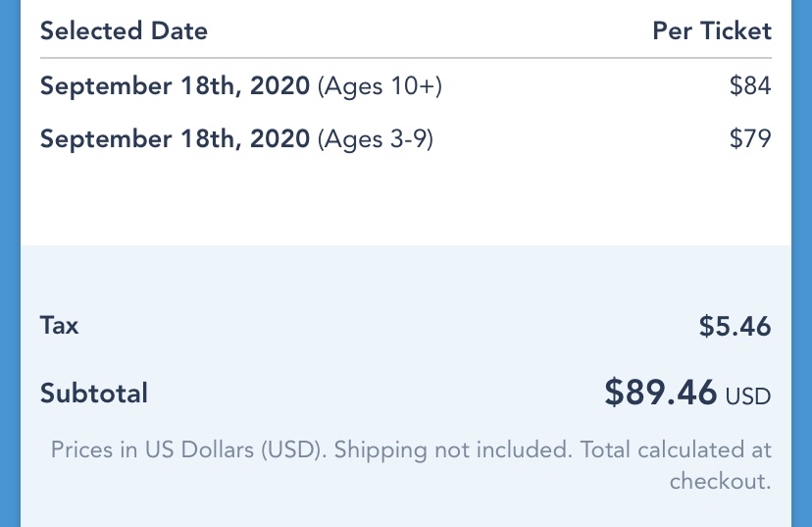Click the $84 ticket price
This screenshot has width=812, height=527.
[x=750, y=86]
